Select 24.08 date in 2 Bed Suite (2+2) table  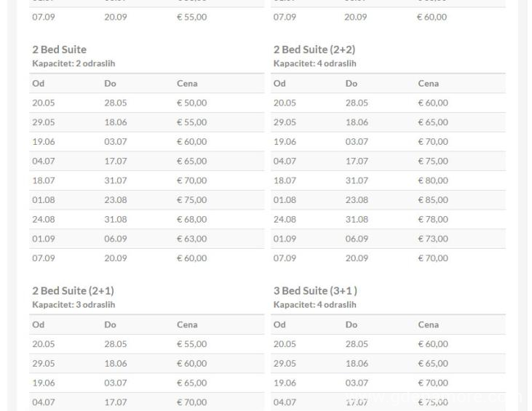pyautogui.click(x=285, y=220)
